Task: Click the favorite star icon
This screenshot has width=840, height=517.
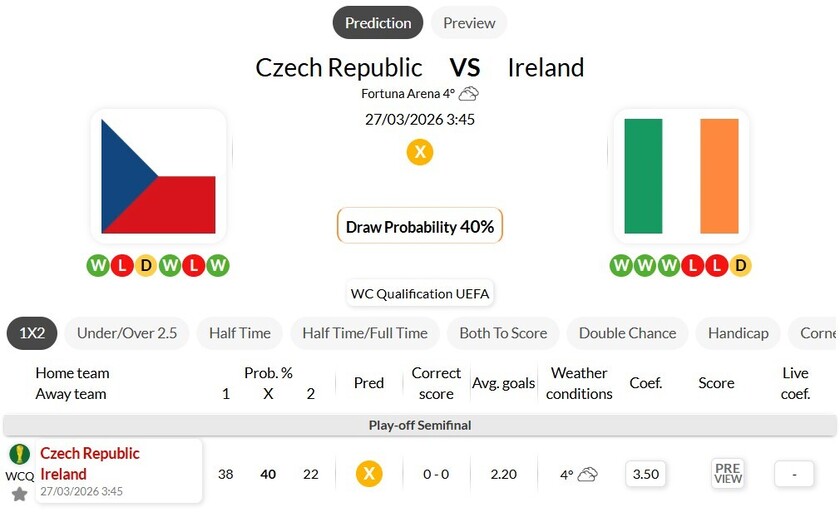Action: 19,494
